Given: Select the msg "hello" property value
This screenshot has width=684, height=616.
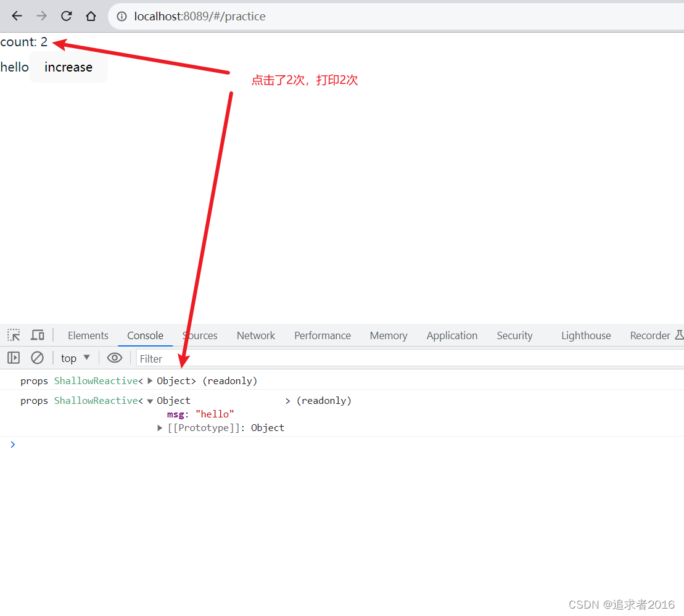Looking at the screenshot, I should pyautogui.click(x=215, y=414).
